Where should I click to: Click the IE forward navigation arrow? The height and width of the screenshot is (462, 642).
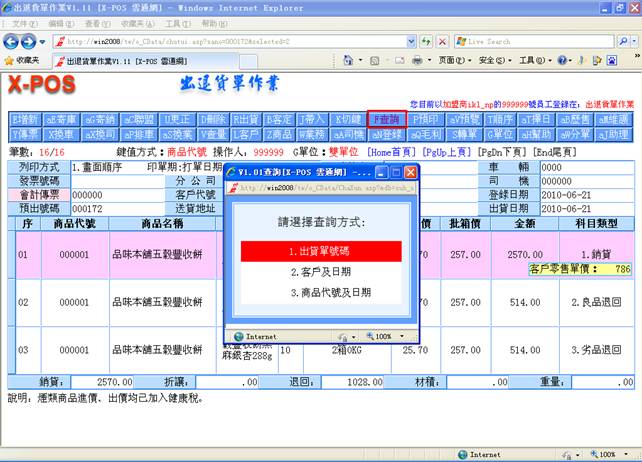click(x=31, y=41)
